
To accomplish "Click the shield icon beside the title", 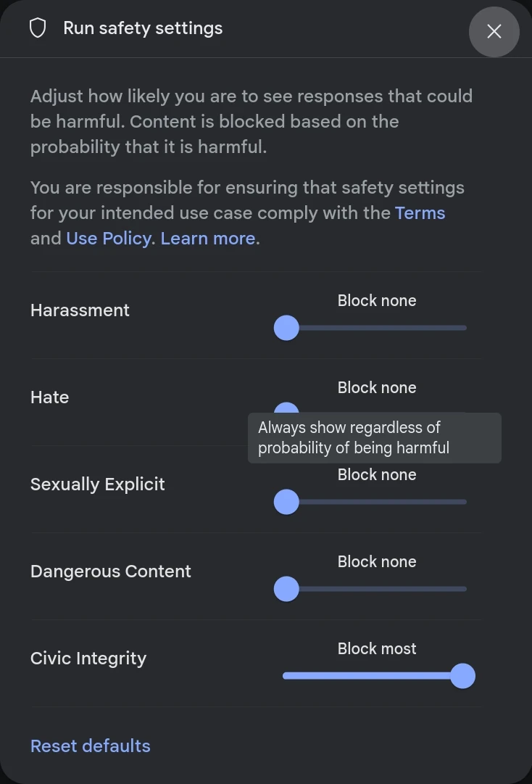I will tap(38, 28).
